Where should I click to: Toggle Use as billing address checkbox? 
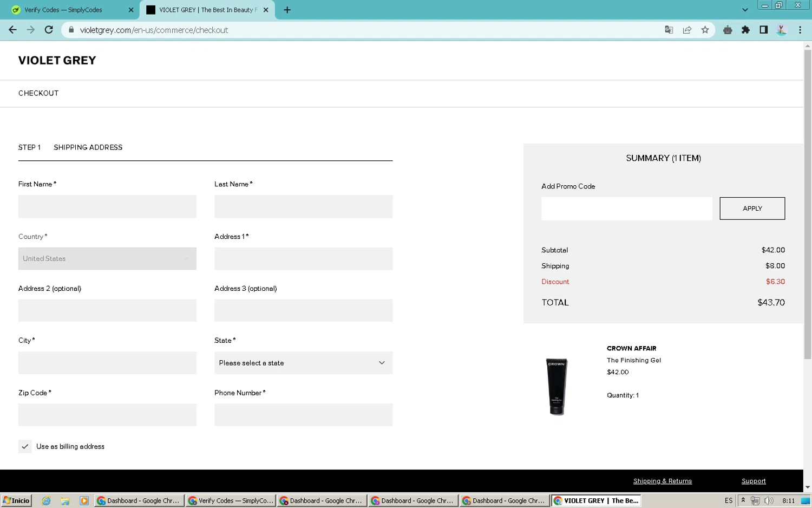click(25, 446)
